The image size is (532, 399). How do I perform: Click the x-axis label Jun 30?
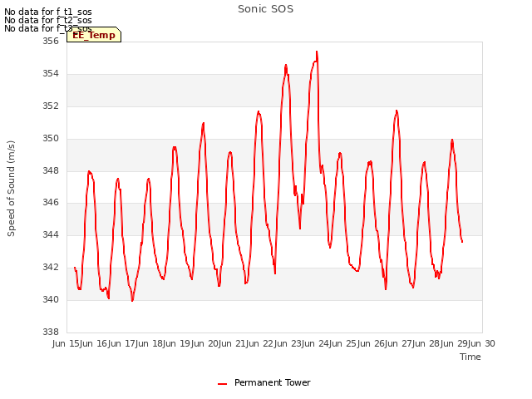(x=482, y=343)
